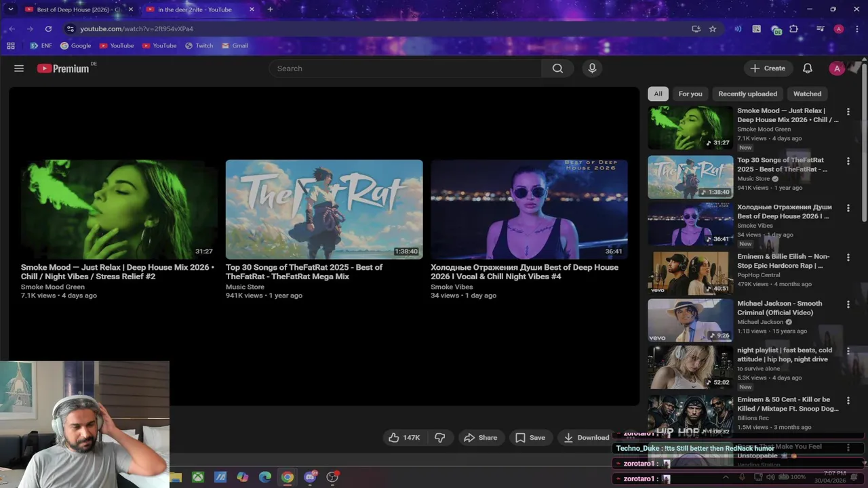
Task: Select the 'For you' filter chip
Action: [690, 94]
